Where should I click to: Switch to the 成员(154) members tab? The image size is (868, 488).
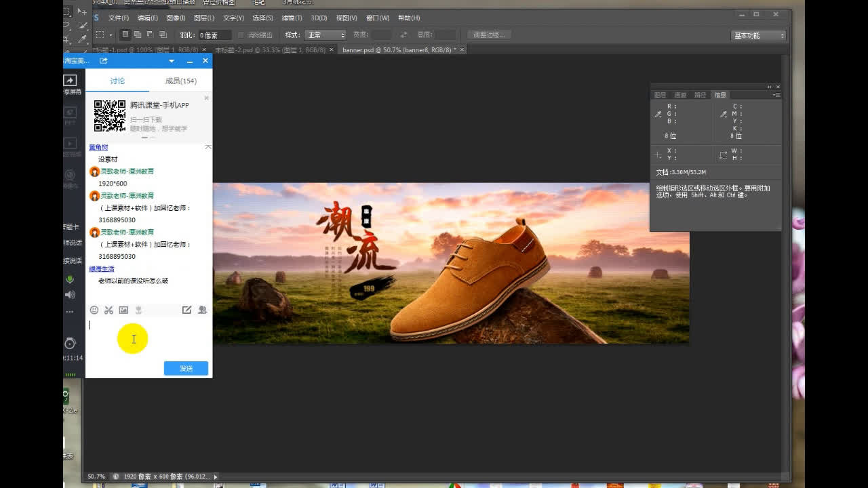[x=181, y=81]
